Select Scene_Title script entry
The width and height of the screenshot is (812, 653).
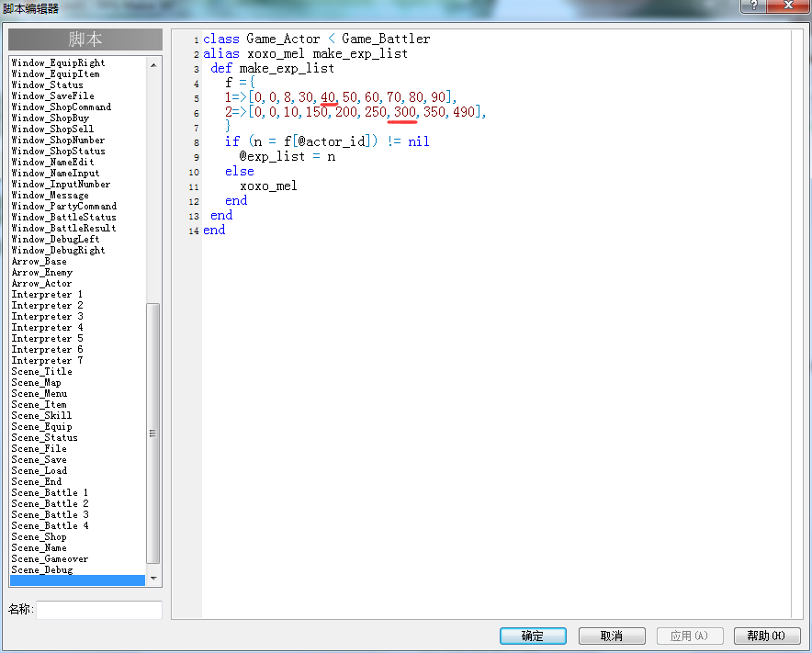(x=42, y=371)
